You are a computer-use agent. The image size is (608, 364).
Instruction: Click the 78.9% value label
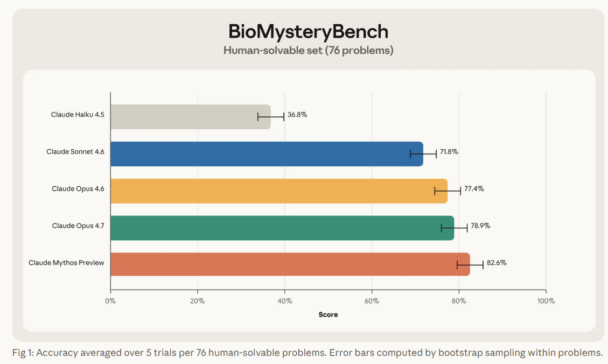[480, 226]
